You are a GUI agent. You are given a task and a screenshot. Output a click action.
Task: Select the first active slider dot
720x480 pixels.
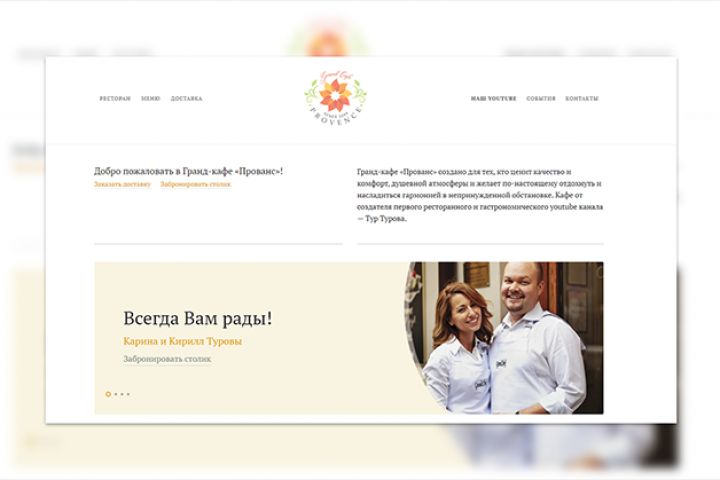pyautogui.click(x=108, y=394)
